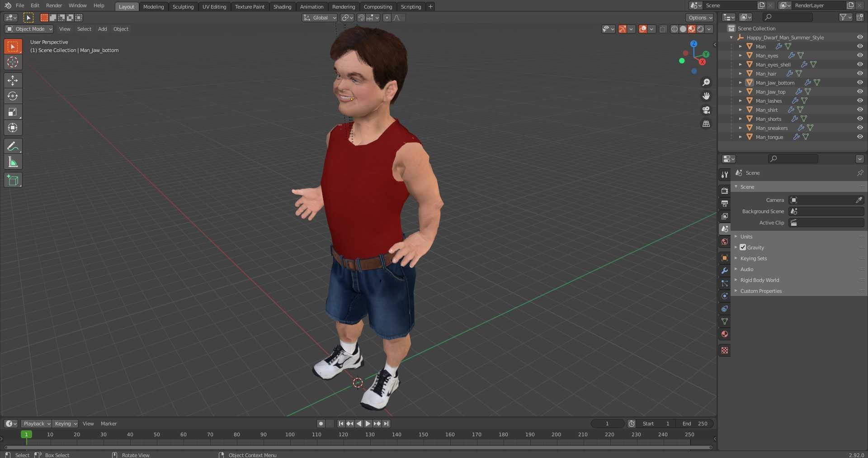Open the Render properties tab
Image resolution: width=868 pixels, height=458 pixels.
(725, 191)
